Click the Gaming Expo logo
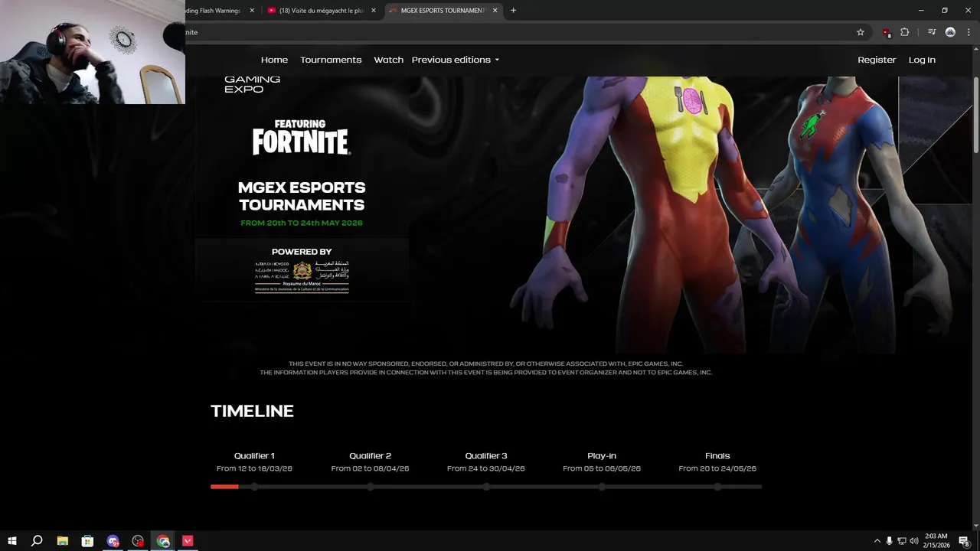 (252, 84)
